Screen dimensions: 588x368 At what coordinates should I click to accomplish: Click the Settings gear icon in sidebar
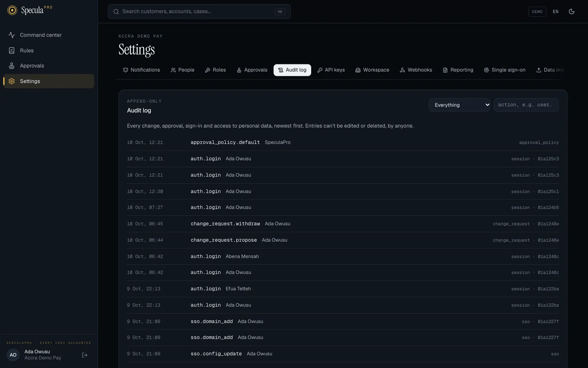pos(12,81)
